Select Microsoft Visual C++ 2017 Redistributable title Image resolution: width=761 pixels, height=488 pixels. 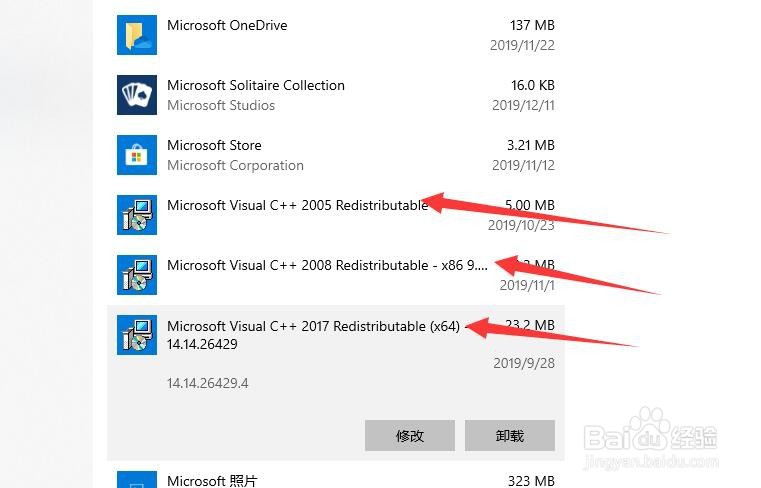click(x=316, y=335)
